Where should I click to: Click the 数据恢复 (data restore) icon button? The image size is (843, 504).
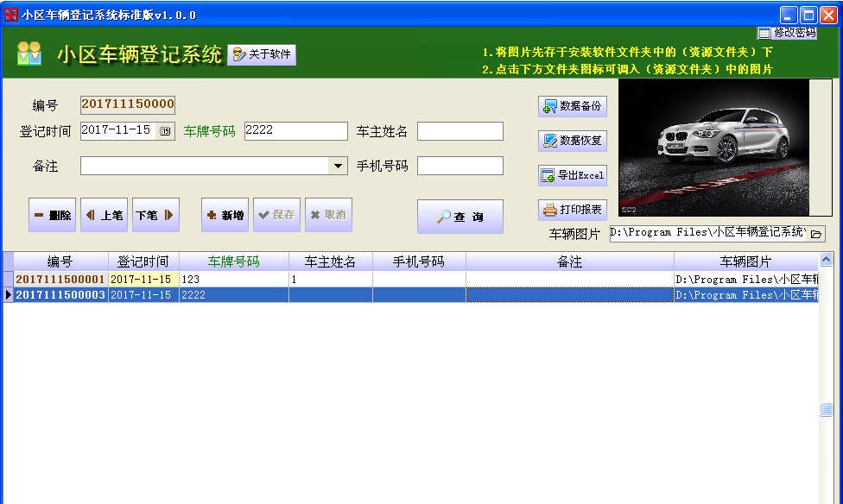click(573, 140)
